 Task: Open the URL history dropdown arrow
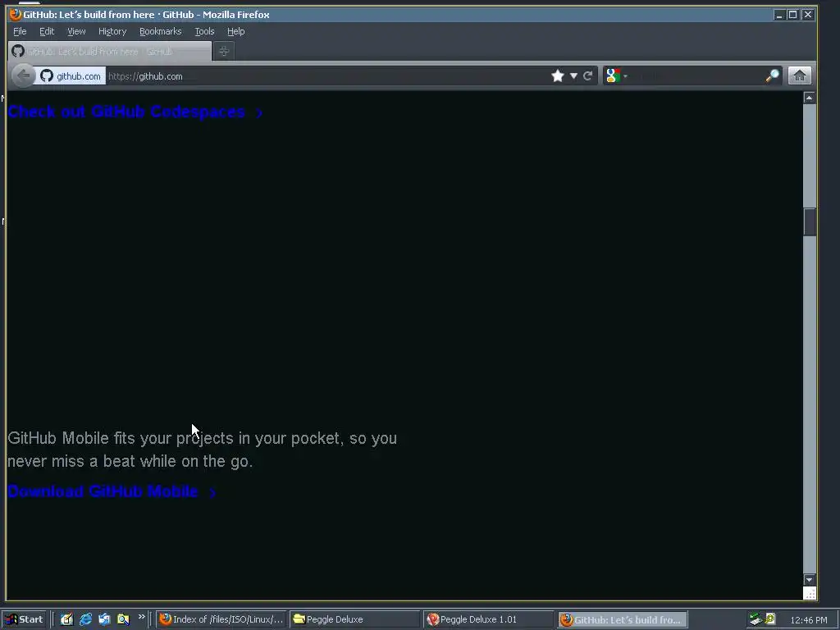point(573,76)
